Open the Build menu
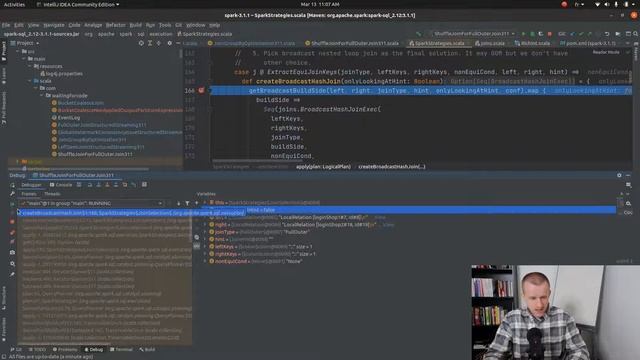 (136, 25)
